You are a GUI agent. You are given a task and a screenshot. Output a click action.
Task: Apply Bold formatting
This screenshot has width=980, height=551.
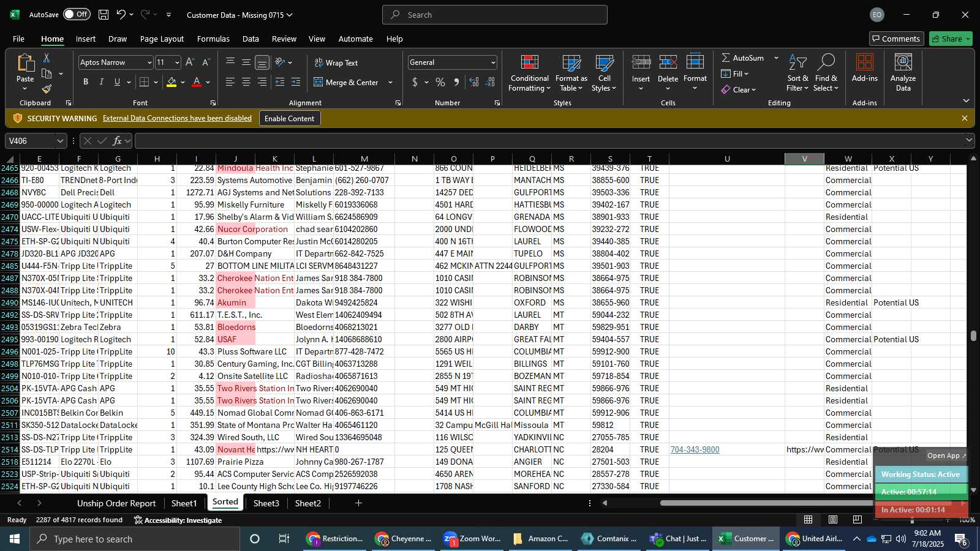click(x=86, y=82)
